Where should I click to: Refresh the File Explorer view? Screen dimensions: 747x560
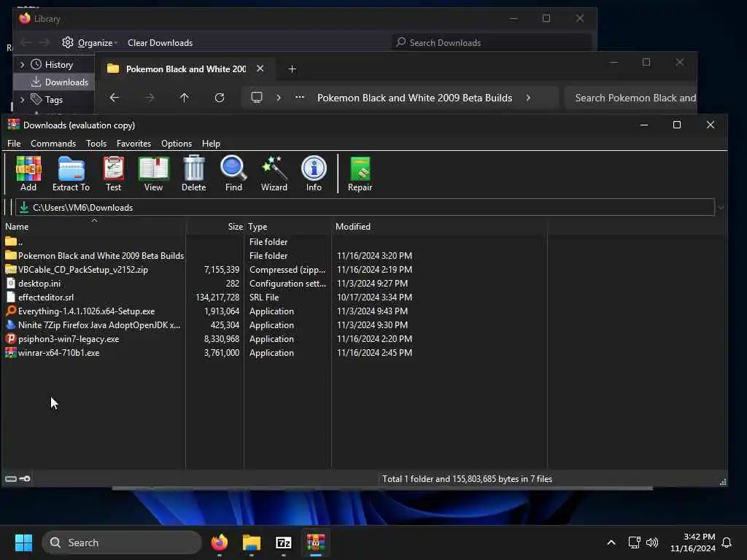click(220, 98)
